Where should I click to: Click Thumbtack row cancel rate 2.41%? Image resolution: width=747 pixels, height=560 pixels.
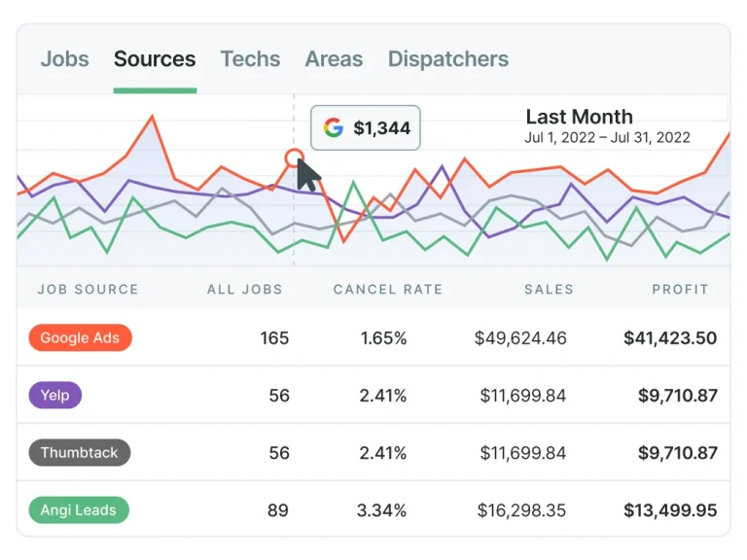click(383, 453)
